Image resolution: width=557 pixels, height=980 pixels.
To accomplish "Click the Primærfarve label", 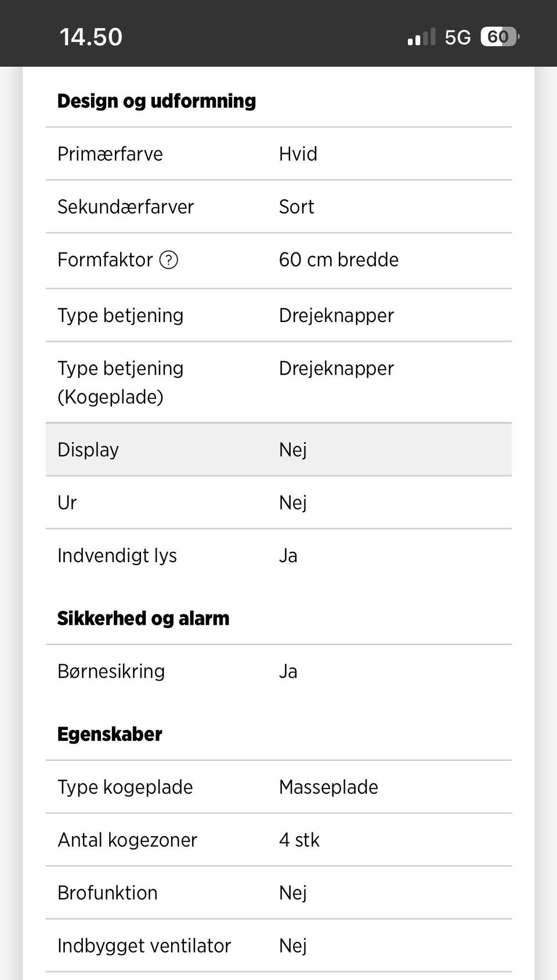I will [110, 154].
